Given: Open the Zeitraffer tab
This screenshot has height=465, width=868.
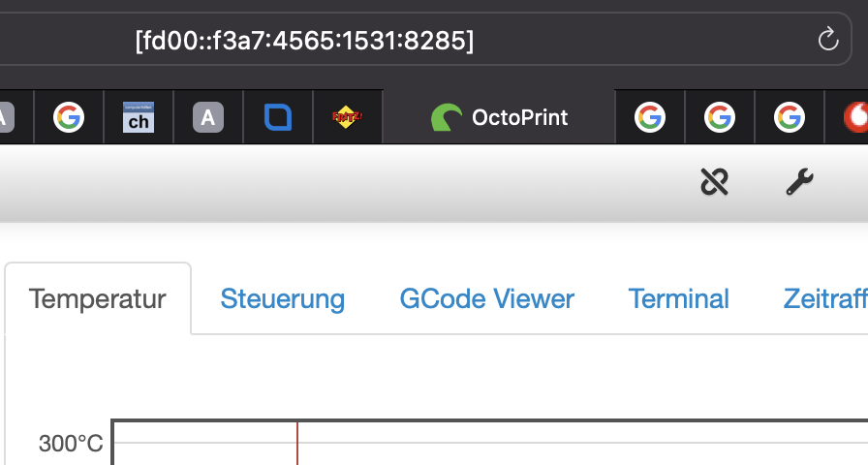Looking at the screenshot, I should pos(825,298).
